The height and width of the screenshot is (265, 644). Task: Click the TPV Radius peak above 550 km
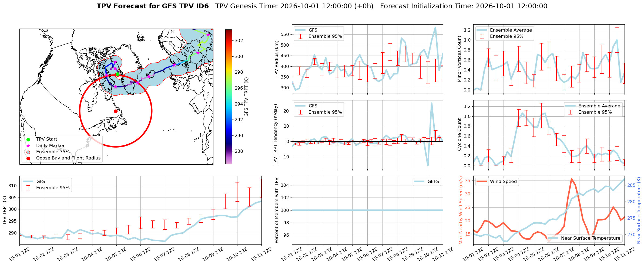tap(435, 27)
